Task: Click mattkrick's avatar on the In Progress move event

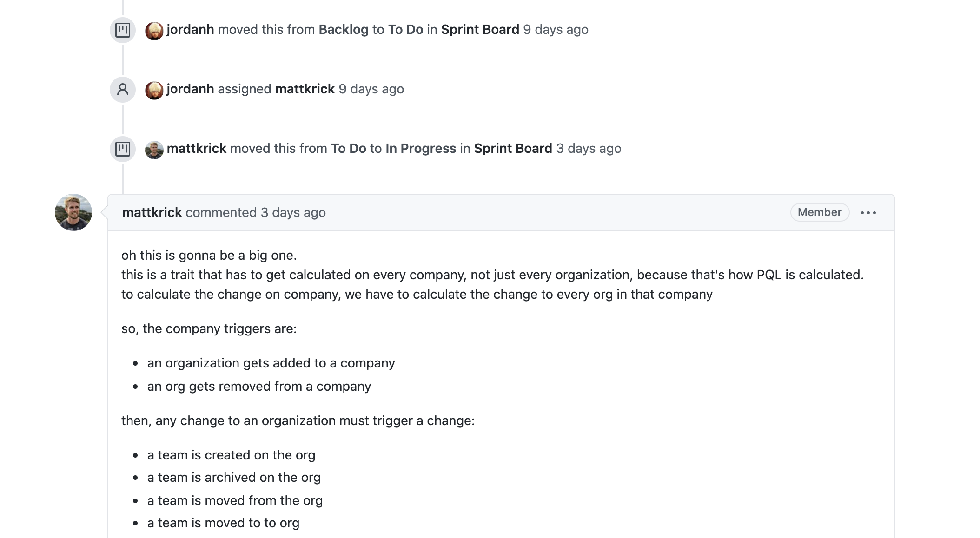Action: pos(154,148)
